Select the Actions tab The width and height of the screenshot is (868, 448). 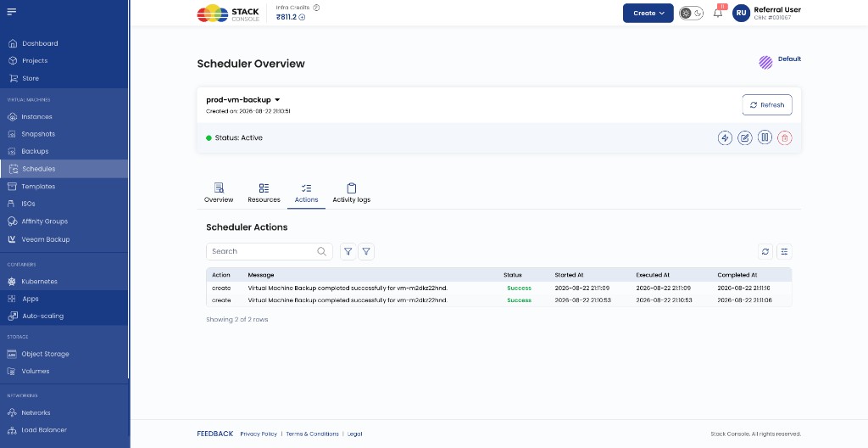(x=306, y=193)
